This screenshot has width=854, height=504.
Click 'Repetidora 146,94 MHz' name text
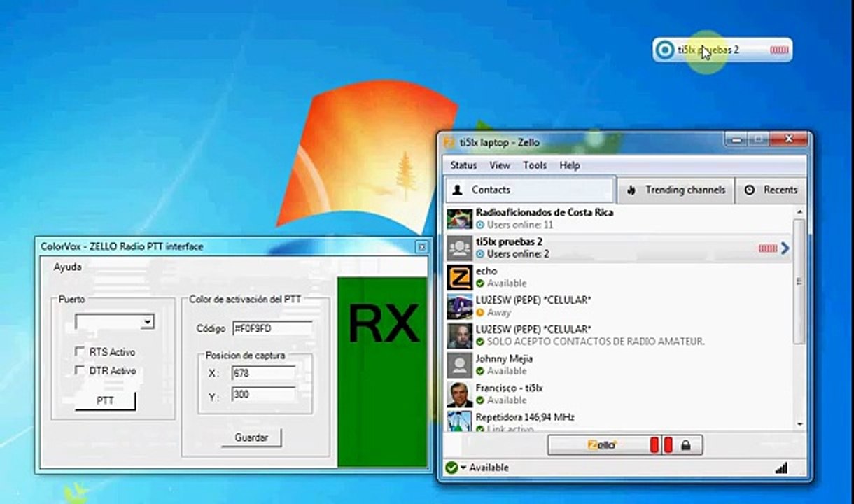[525, 417]
